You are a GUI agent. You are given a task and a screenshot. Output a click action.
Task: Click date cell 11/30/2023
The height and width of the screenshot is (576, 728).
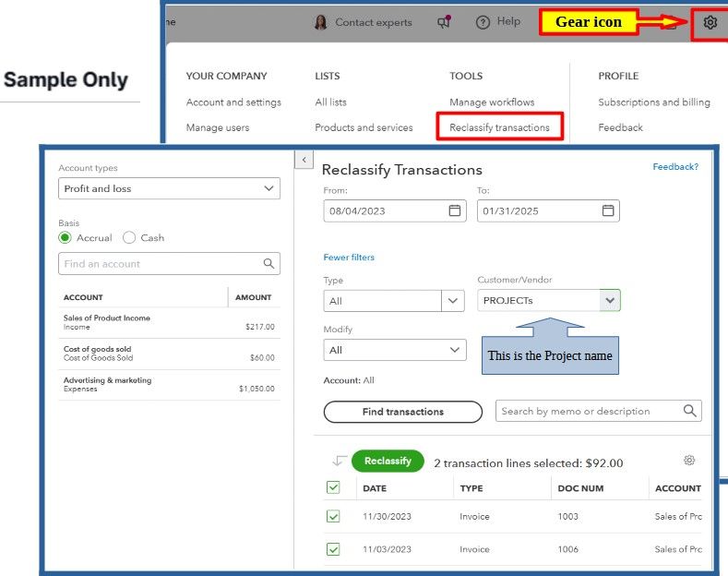(387, 517)
